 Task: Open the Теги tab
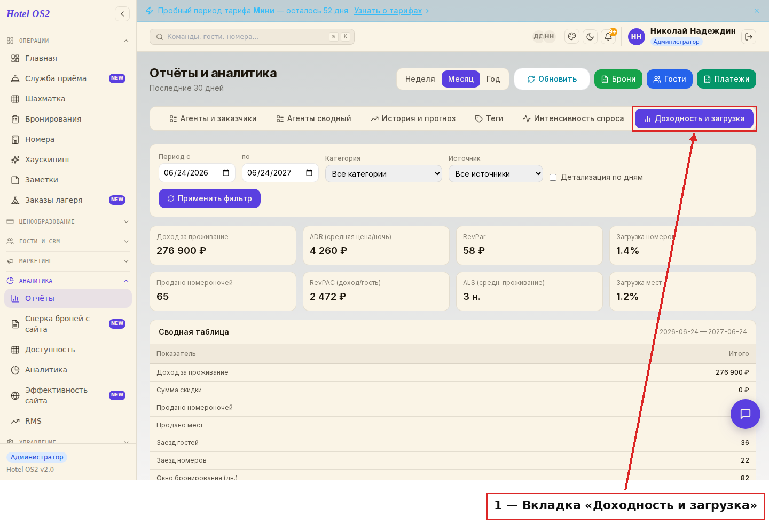489,118
